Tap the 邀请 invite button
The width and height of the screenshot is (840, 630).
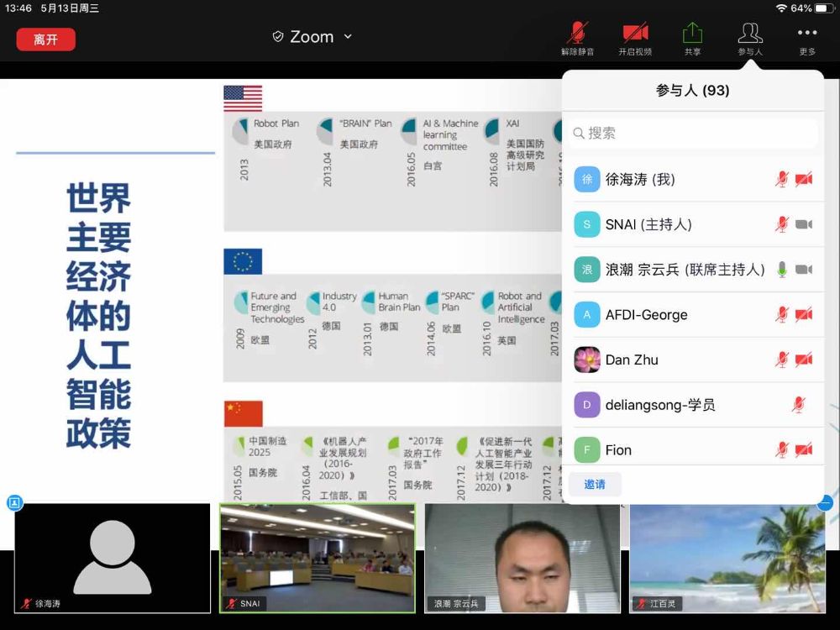[x=595, y=484]
